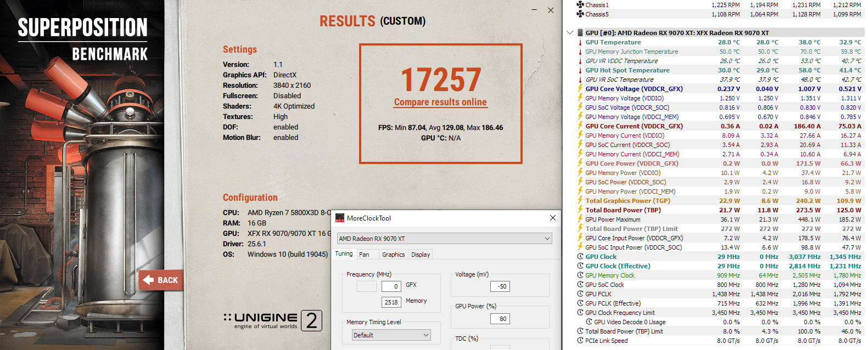This screenshot has width=868, height=350.
Task: Close the Superposition results window
Action: (x=551, y=10)
